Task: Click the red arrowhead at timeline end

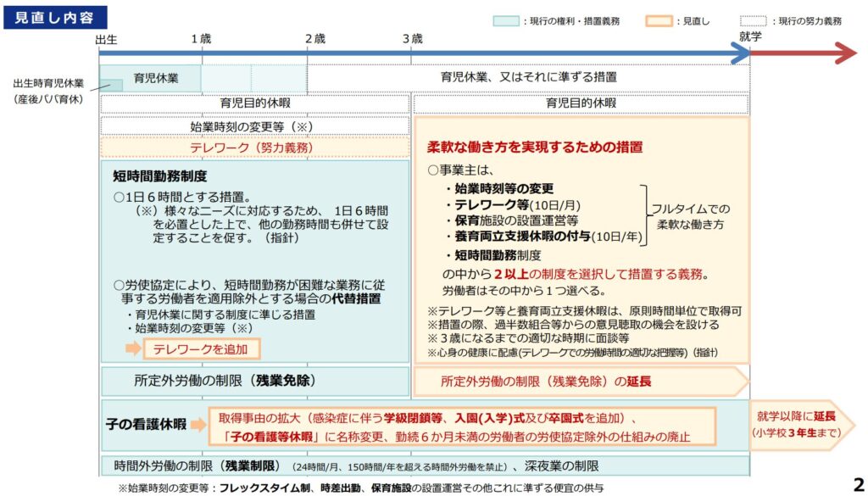Action: click(844, 54)
